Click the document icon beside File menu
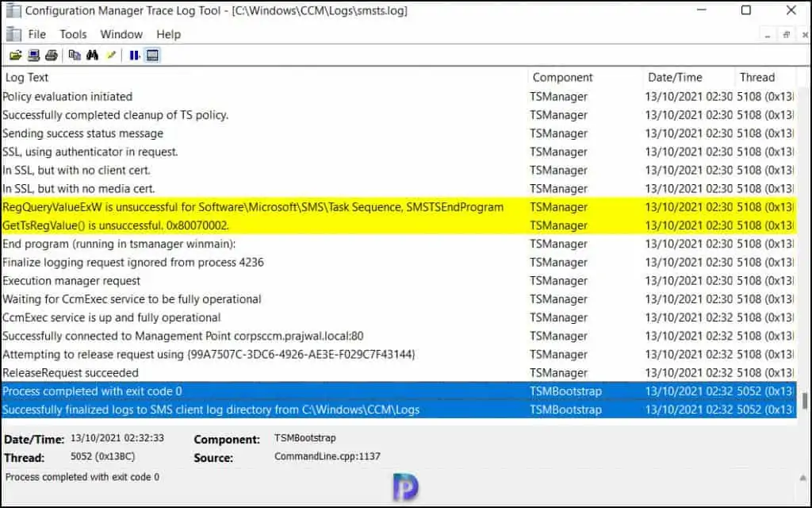 13,34
